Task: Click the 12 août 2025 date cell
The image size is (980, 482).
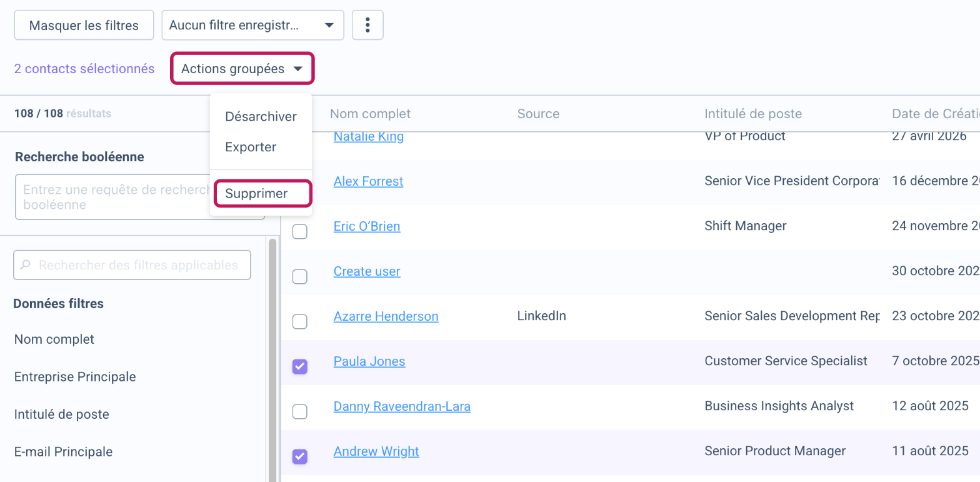Action: (931, 406)
